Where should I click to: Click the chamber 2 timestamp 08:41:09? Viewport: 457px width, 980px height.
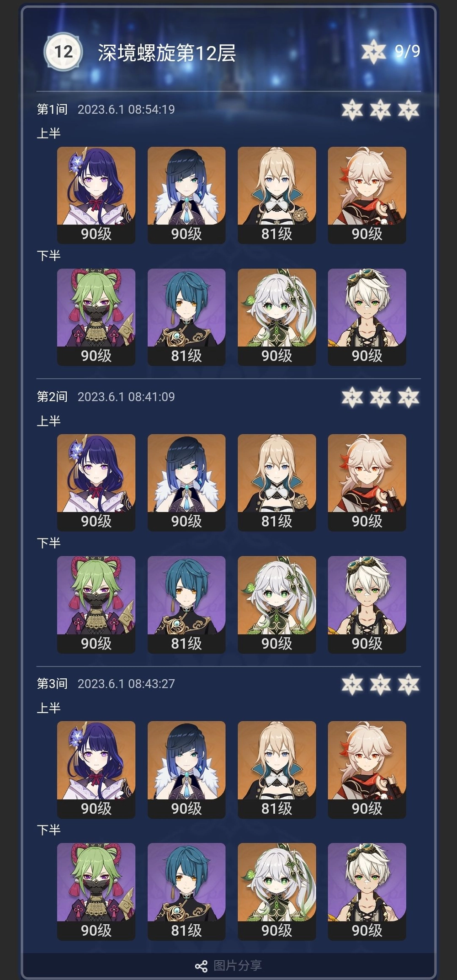(151, 397)
